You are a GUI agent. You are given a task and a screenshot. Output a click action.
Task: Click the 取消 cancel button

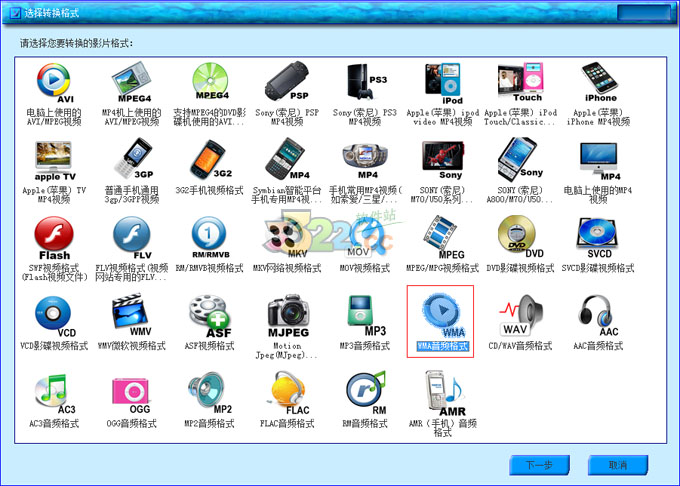tap(618, 465)
